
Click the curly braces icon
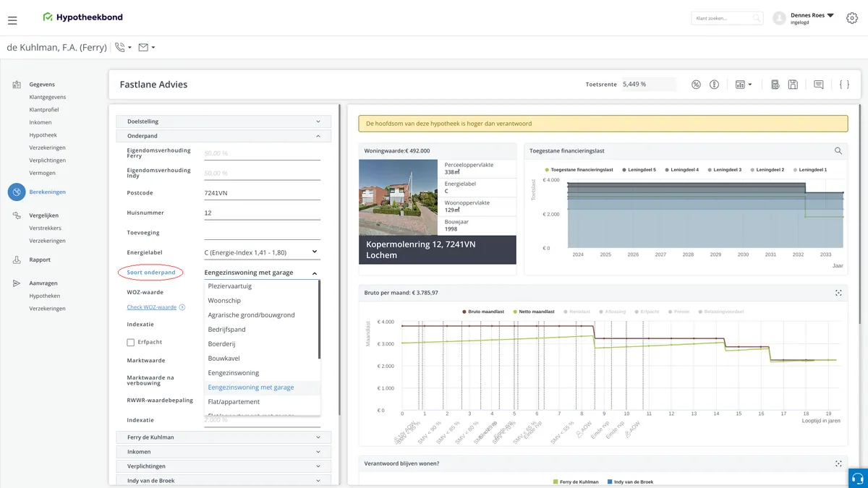pyautogui.click(x=844, y=85)
